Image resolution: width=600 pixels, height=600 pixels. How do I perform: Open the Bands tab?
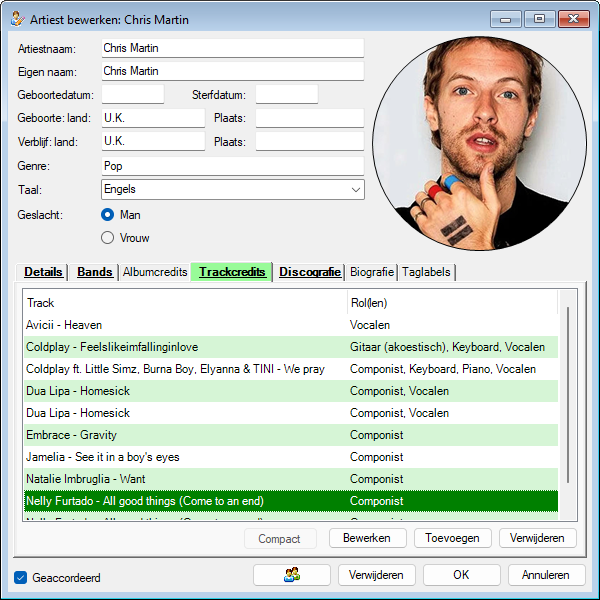pyautogui.click(x=95, y=272)
